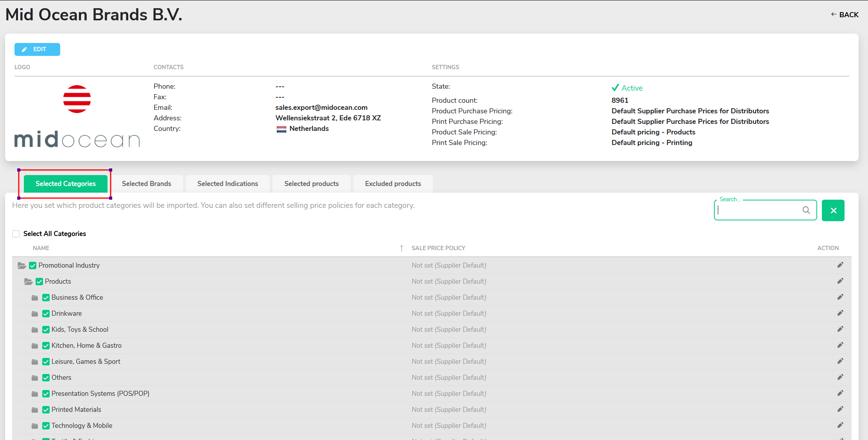The image size is (868, 440).
Task: Switch to the Selected Indications tab
Action: [228, 184]
